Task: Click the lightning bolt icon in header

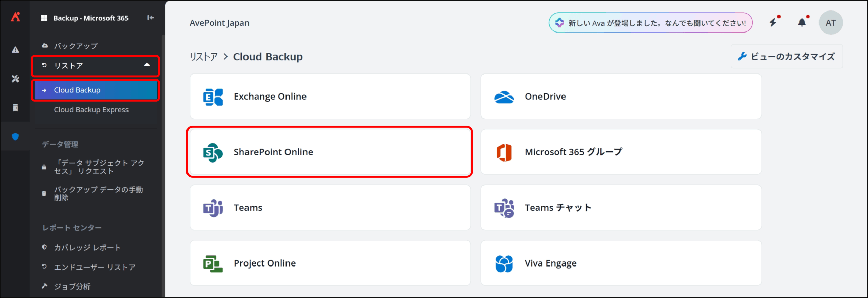Action: click(x=773, y=23)
